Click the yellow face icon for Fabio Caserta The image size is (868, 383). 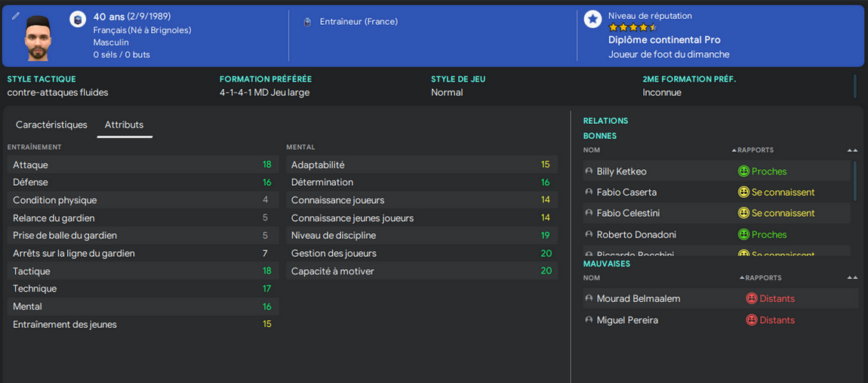click(x=743, y=193)
